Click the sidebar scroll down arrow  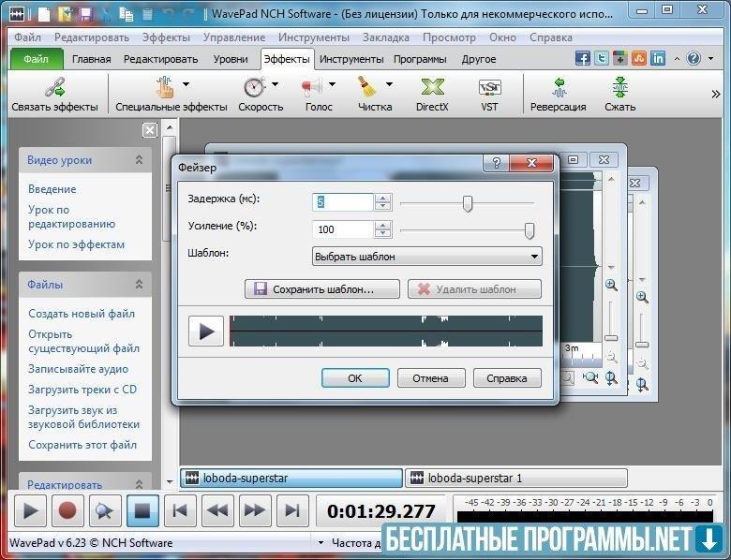point(170,482)
